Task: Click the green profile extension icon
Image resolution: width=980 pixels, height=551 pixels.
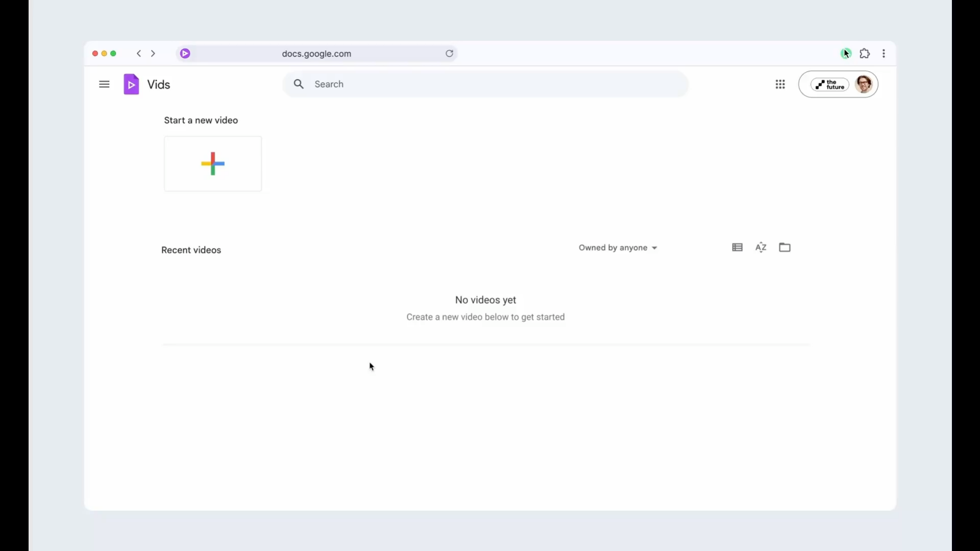Action: pyautogui.click(x=845, y=54)
